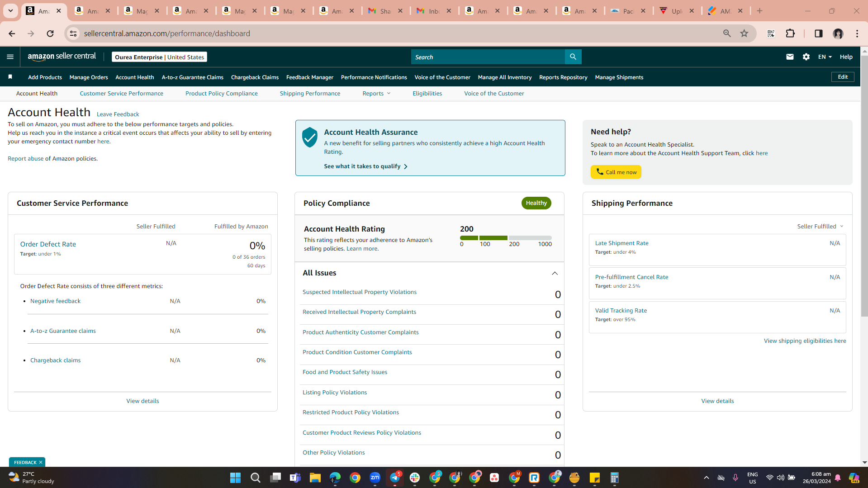Close the FEEDBACK tab widget
The width and height of the screenshot is (868, 488).
pyautogui.click(x=41, y=462)
